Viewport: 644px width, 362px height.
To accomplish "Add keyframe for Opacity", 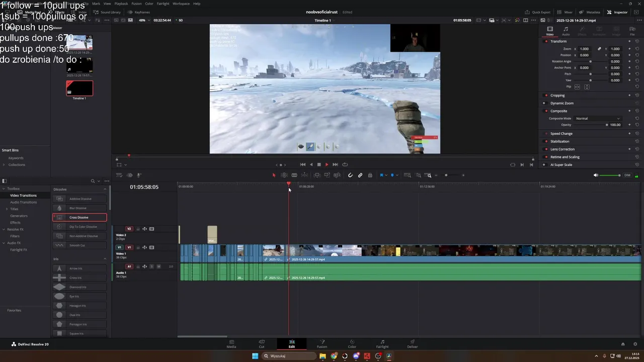I will click(x=629, y=125).
